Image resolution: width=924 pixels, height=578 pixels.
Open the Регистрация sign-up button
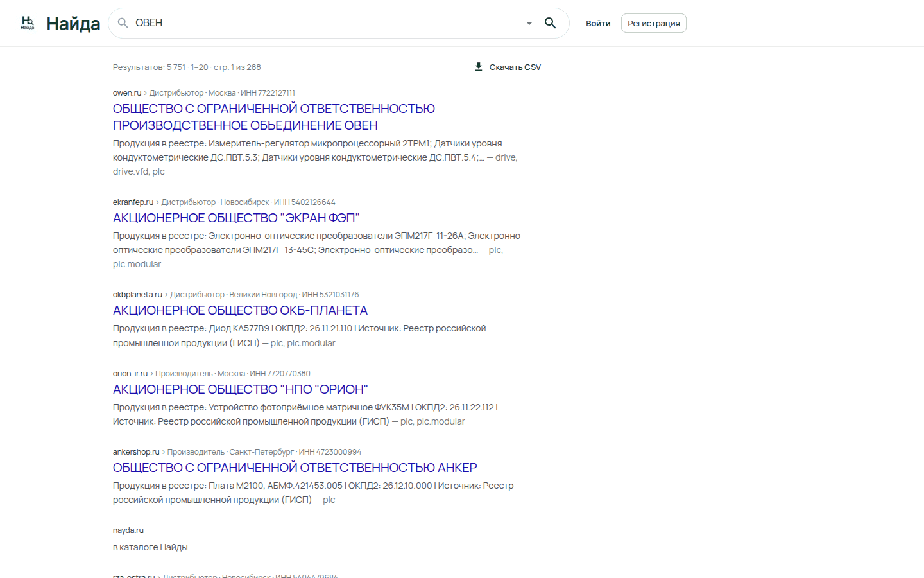click(x=654, y=23)
